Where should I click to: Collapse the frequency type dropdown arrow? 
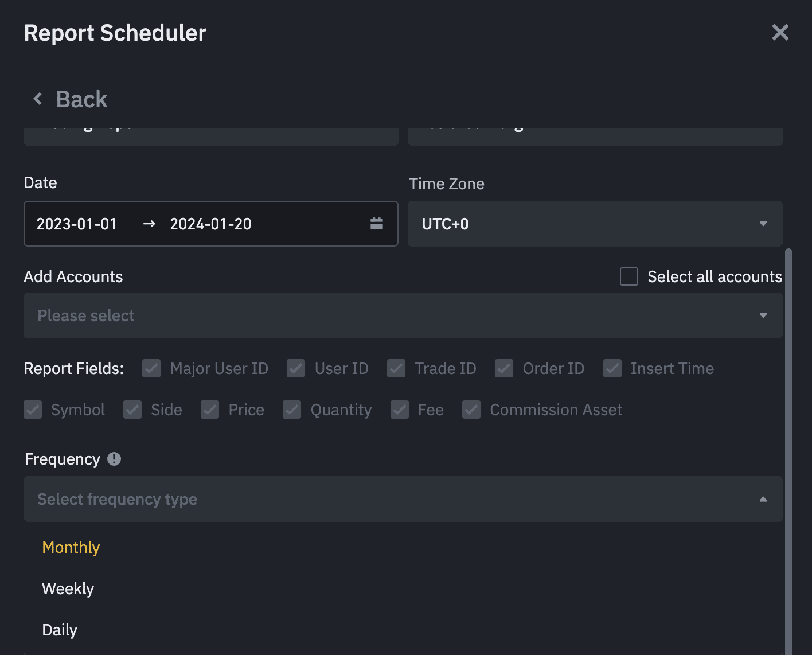click(763, 499)
